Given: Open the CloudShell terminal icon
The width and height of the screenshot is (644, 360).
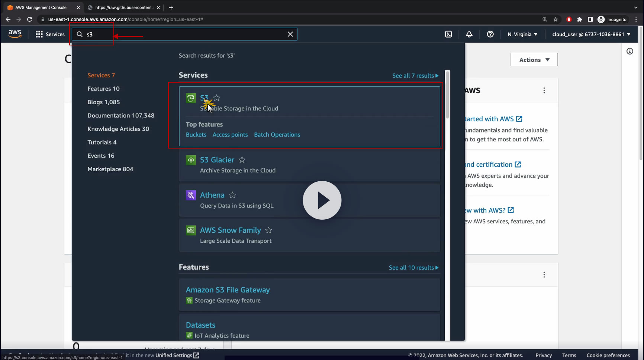Looking at the screenshot, I should 449,34.
